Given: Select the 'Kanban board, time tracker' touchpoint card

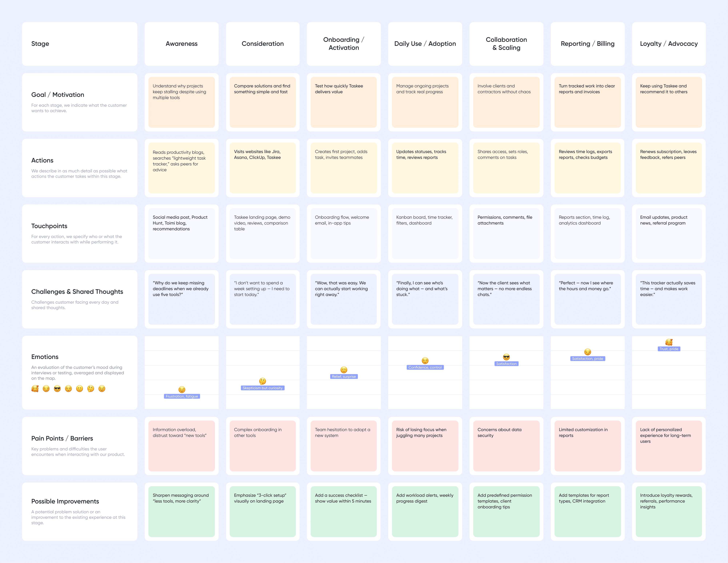Looking at the screenshot, I should 425,233.
